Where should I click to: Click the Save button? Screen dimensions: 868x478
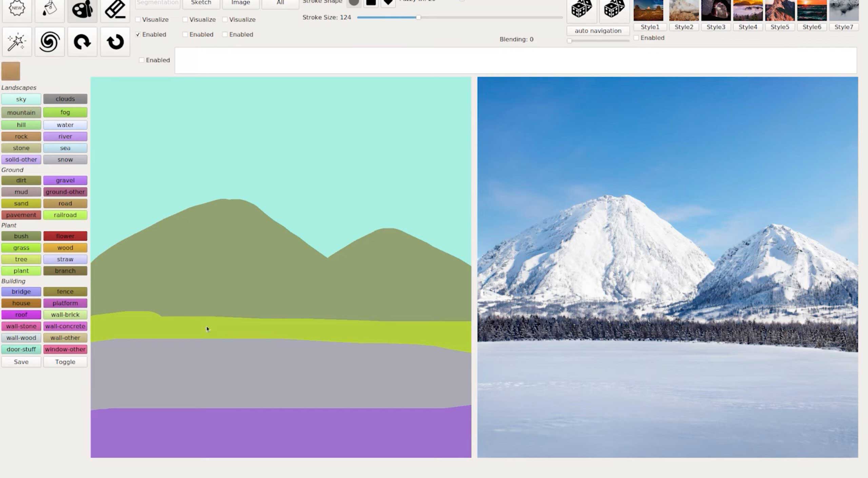click(21, 362)
